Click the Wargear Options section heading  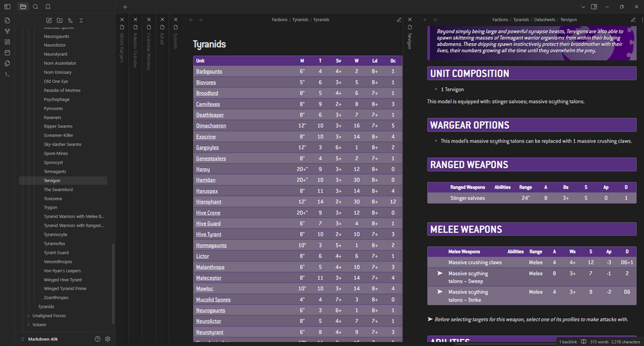click(x=531, y=125)
